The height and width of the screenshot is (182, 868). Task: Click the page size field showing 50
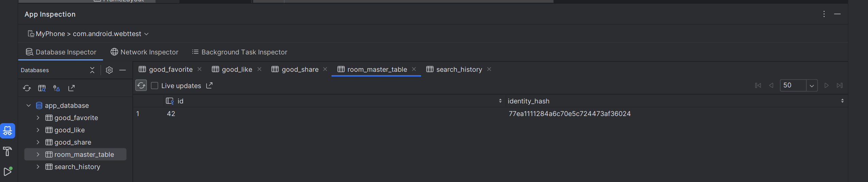point(793,85)
